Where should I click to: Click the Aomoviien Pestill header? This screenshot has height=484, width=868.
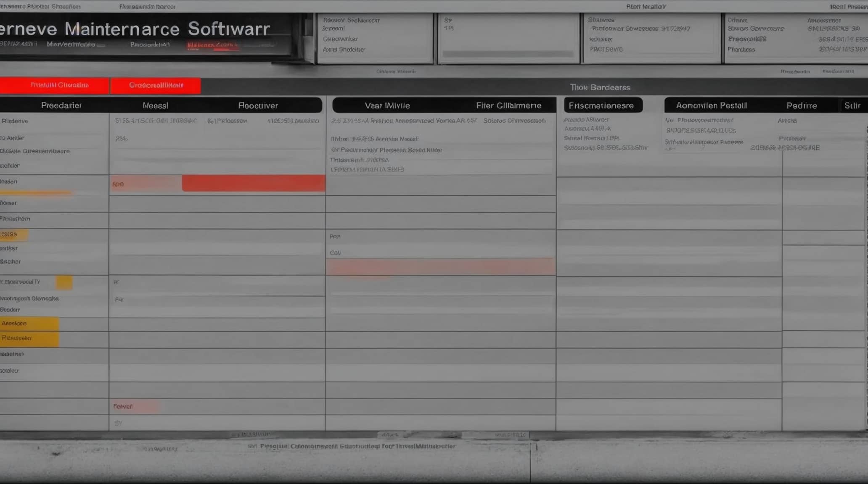point(711,105)
